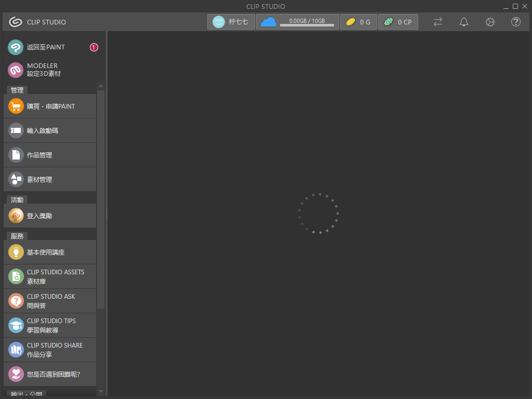Click the CLIP STUDIO ASSETS search icon
This screenshot has height=399, width=532.
tap(16, 276)
